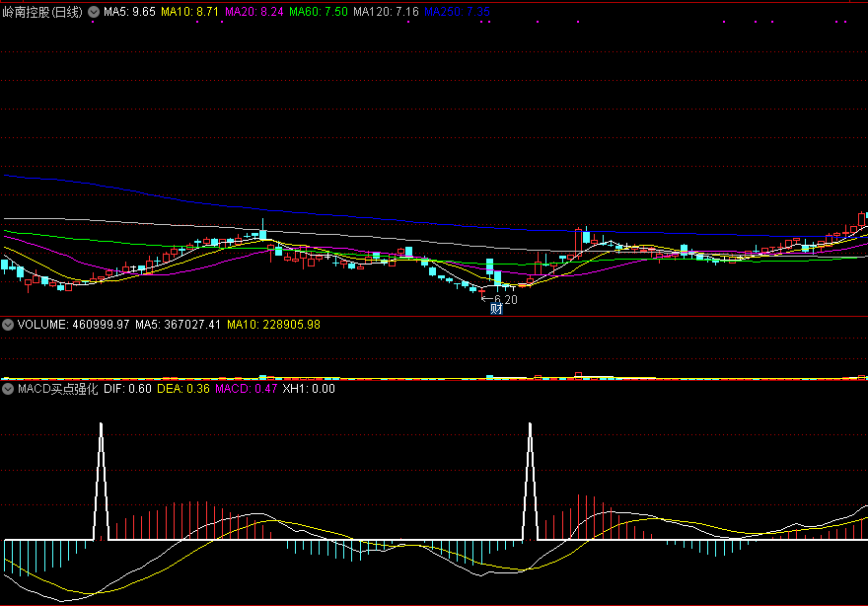Select the MA60: 7.50 label

tap(319, 12)
